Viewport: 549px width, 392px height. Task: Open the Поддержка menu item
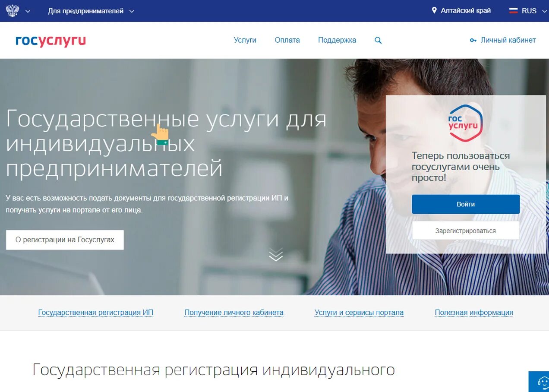337,40
